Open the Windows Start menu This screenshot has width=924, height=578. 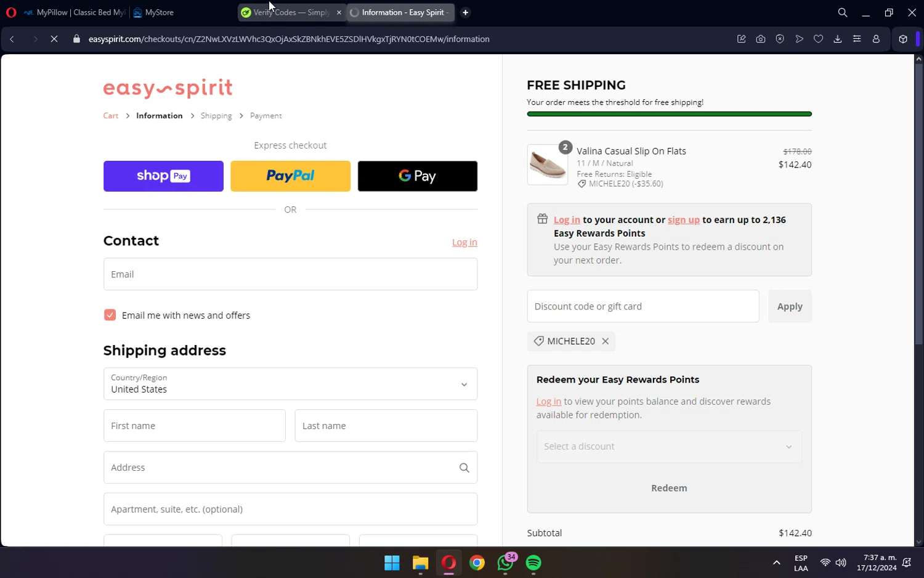(392, 563)
